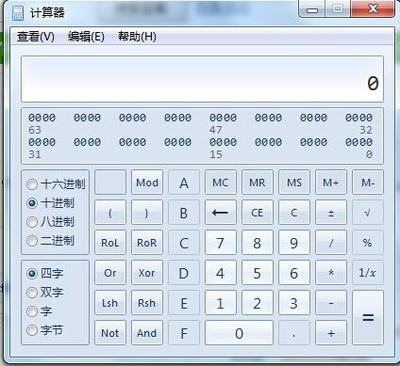The image size is (400, 366).
Task: Click the Rsh right shift button
Action: pyautogui.click(x=147, y=303)
